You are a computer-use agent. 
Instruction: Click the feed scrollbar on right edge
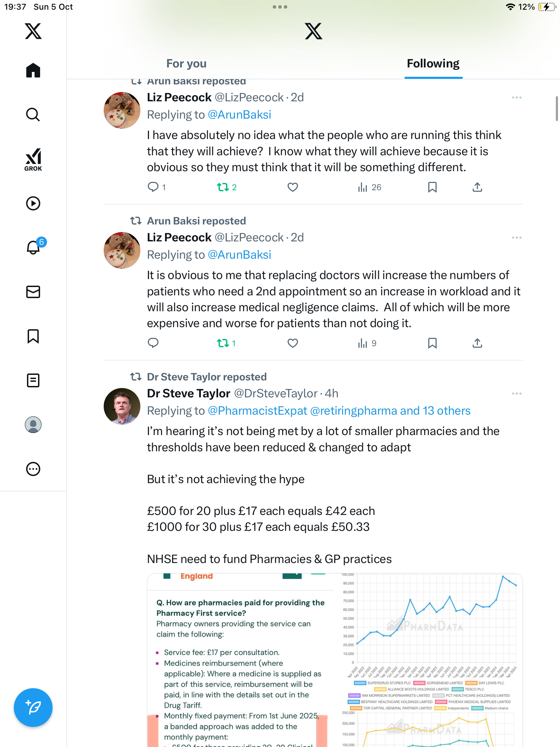coord(557,109)
